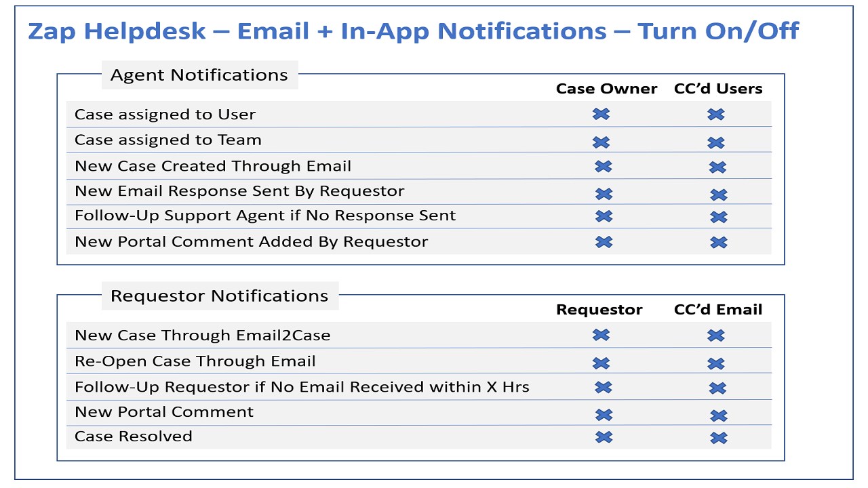Viewport: 868px width, 488px height.
Task: Select 'Case Resolved' row label
Action: (134, 436)
